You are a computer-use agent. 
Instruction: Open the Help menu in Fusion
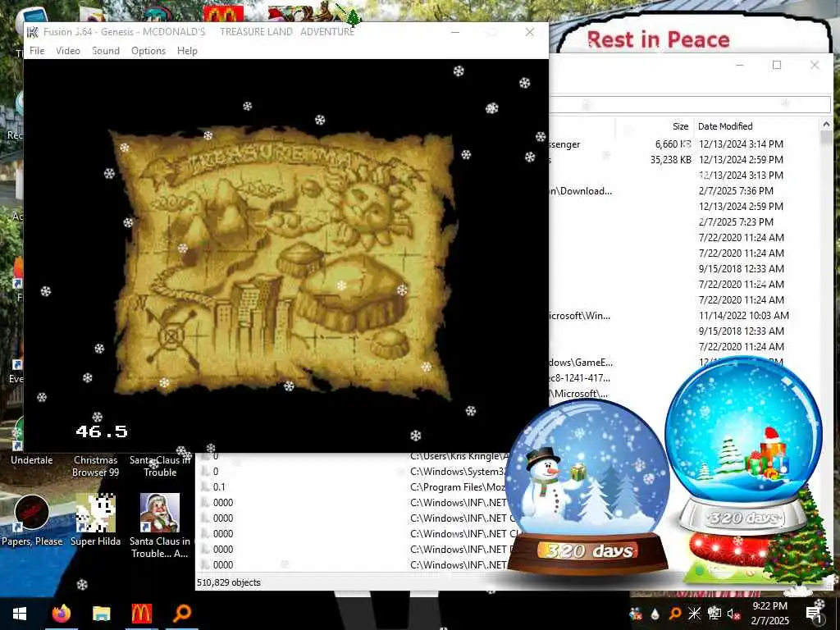point(187,50)
